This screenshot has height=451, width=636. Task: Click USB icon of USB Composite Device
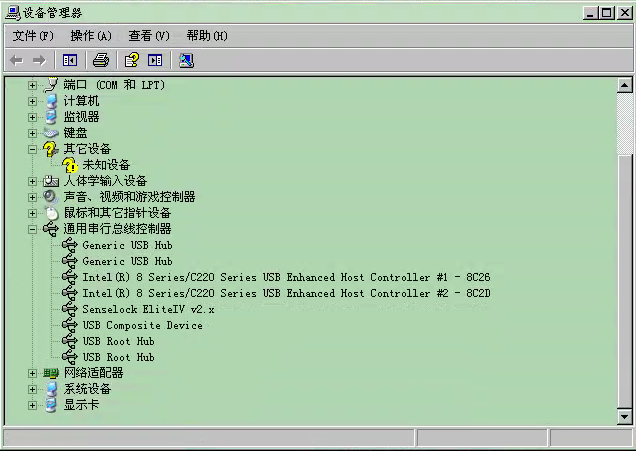point(70,325)
